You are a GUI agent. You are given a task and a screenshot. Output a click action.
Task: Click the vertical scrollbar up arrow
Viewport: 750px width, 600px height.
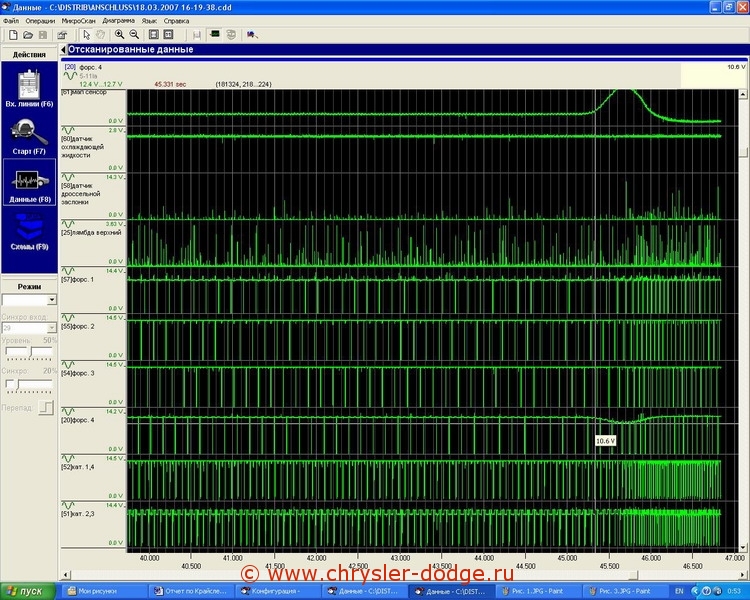click(x=743, y=94)
